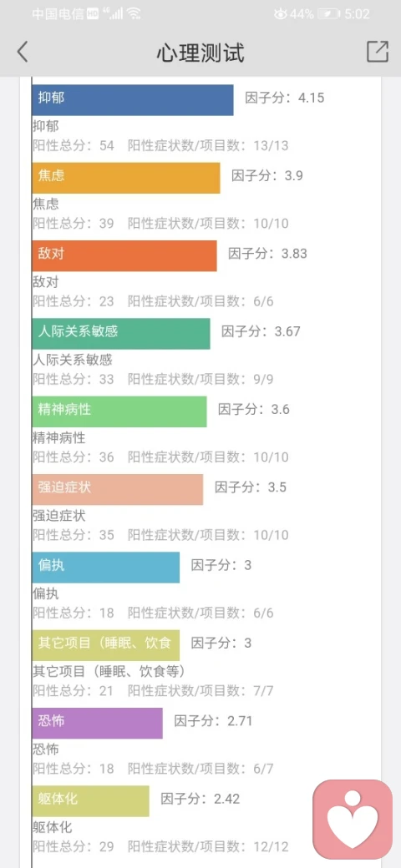
Task: Tap the 阳性总分: 39 line under 焦虑
Action: tap(74, 223)
